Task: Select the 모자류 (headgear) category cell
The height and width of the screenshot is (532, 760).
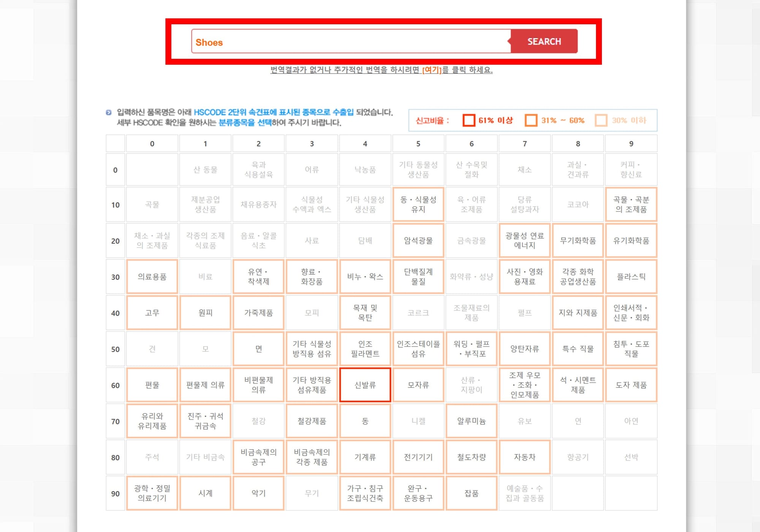Action: point(418,385)
